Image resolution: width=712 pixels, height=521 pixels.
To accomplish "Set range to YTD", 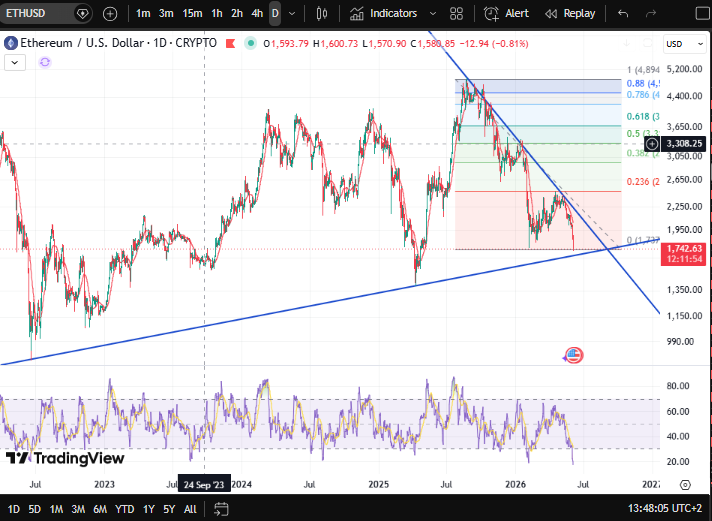I will point(124,509).
